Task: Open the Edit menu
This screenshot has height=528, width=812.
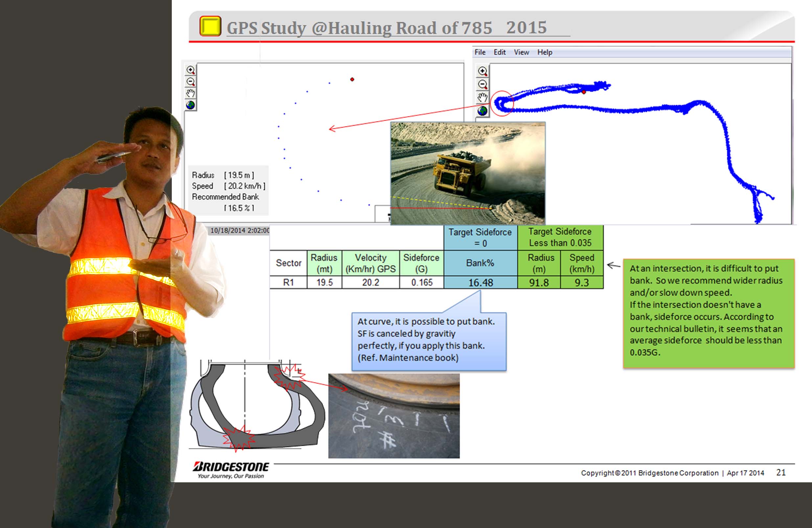Action: coord(499,52)
